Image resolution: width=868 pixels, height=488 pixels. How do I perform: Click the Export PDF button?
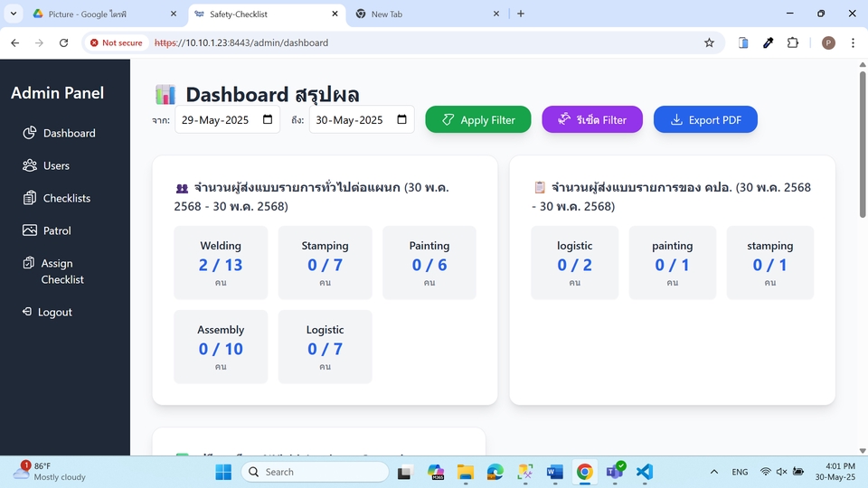pos(705,119)
